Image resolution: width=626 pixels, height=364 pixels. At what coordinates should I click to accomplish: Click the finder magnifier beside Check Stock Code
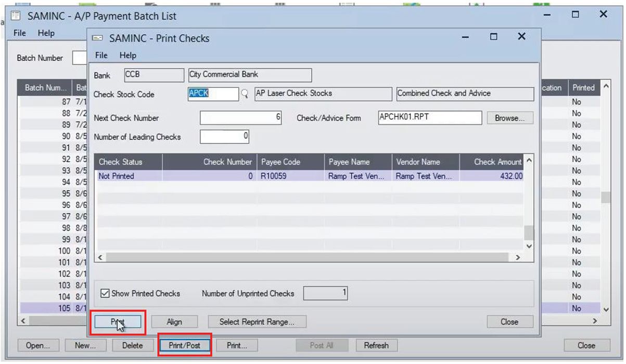coord(244,95)
